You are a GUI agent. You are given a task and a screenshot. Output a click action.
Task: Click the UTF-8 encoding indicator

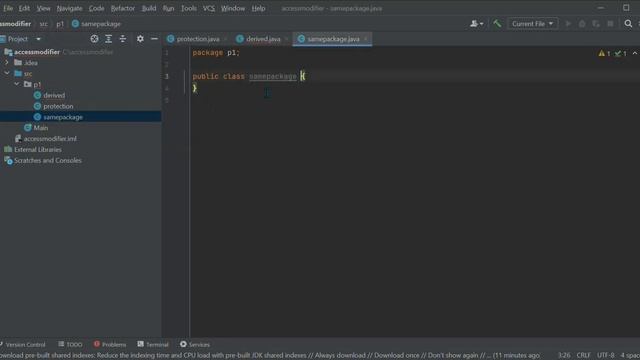tap(606, 356)
